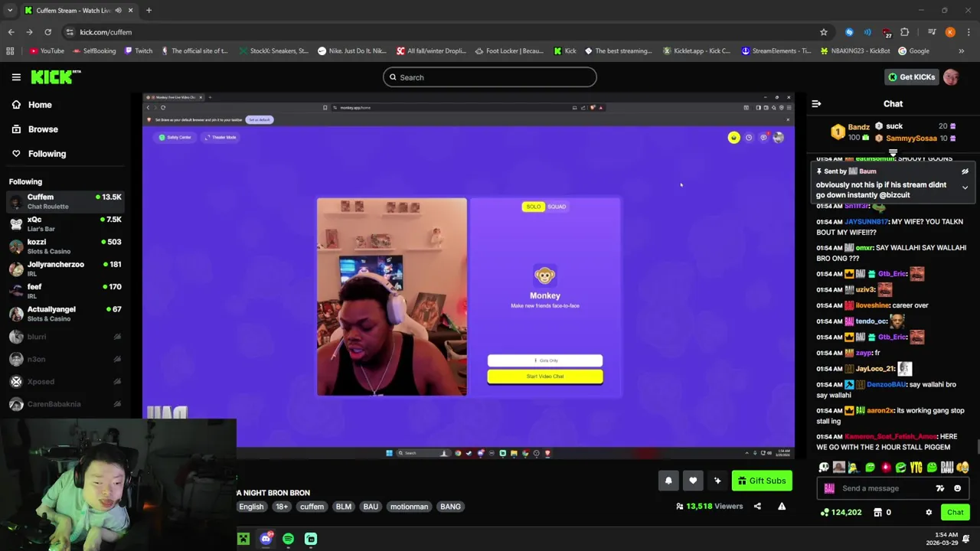
Task: Open the chat shop icon
Action: 878,512
